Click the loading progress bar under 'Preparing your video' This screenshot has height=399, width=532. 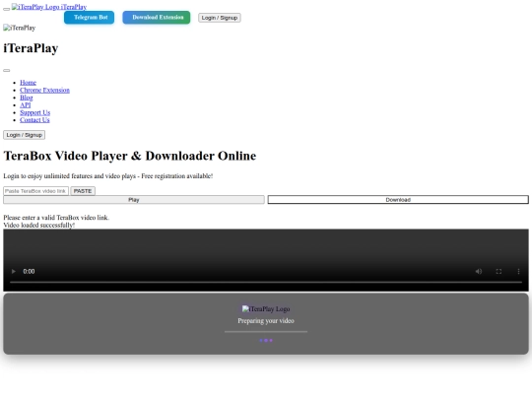point(266,331)
